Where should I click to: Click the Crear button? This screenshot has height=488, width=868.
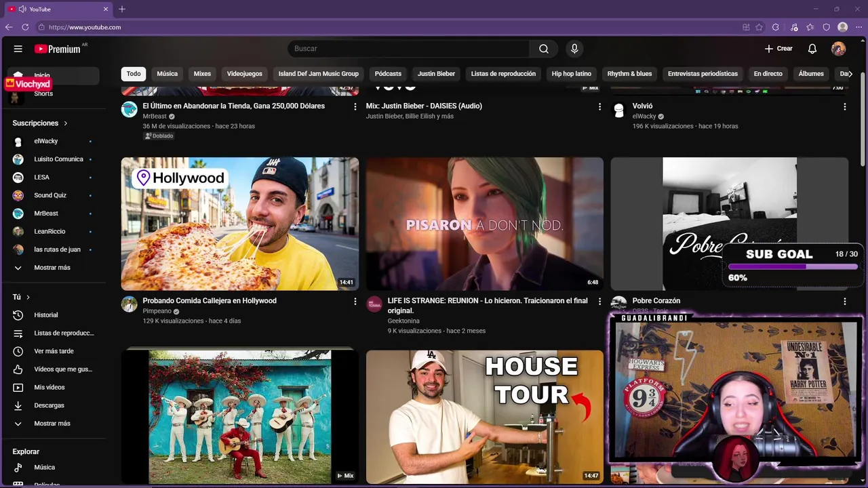[x=778, y=49]
